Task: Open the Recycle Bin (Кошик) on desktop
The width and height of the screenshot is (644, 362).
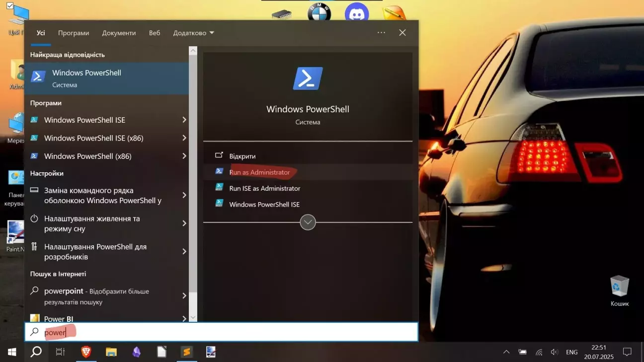Action: [620, 291]
